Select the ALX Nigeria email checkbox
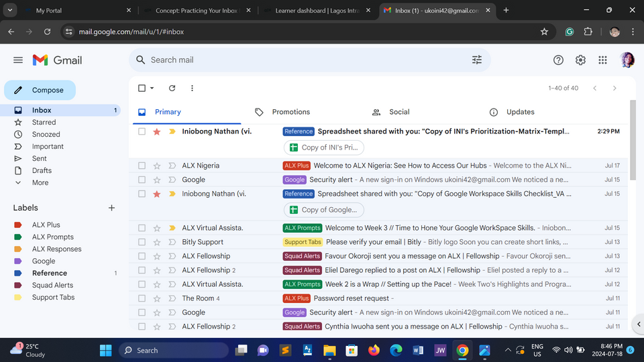 (142, 166)
